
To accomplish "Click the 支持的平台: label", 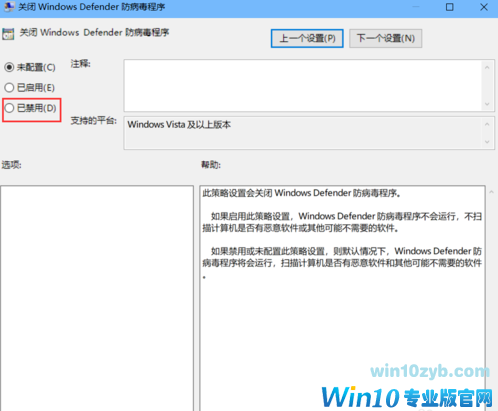I will (x=94, y=121).
